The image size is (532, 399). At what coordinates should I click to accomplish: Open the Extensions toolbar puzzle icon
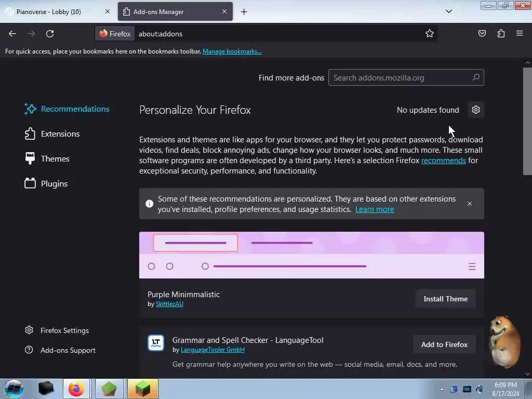(x=501, y=34)
